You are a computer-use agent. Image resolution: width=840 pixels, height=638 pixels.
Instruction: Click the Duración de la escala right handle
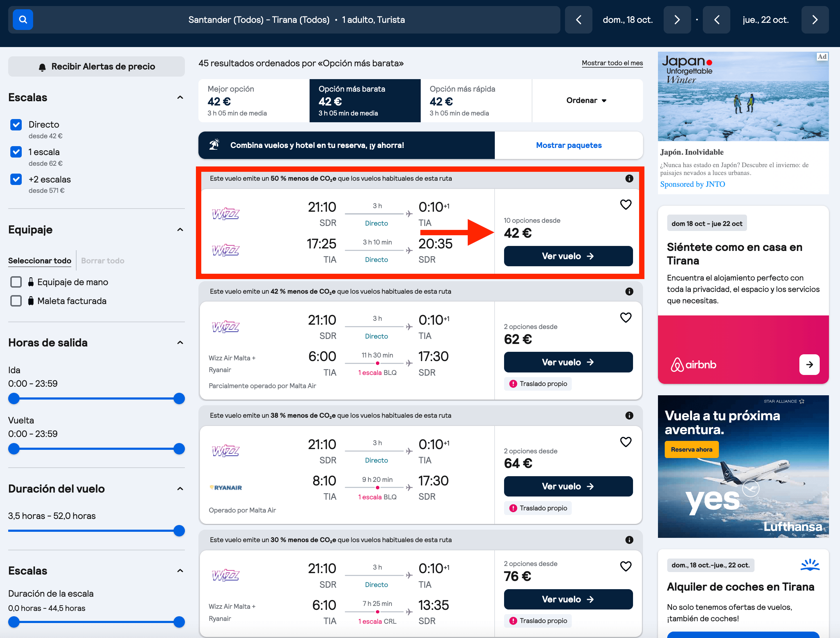179,622
